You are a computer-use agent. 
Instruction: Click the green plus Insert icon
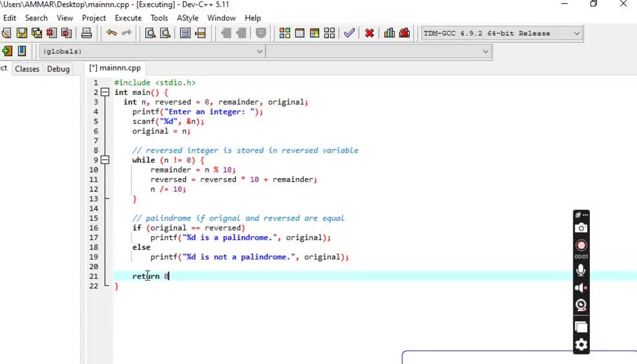click(7, 51)
